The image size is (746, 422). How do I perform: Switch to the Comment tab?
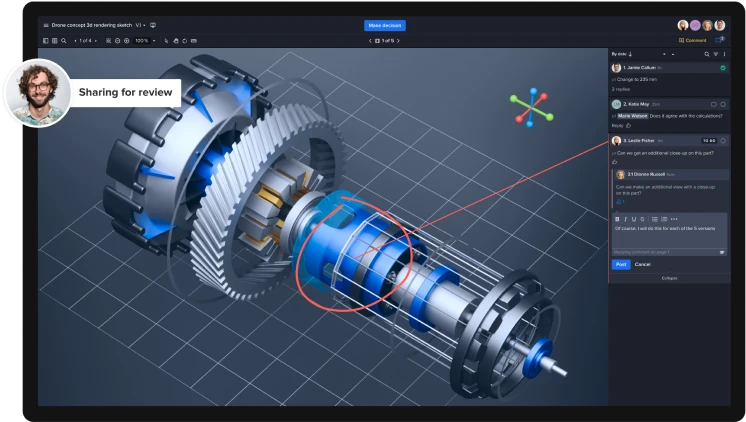(x=693, y=41)
